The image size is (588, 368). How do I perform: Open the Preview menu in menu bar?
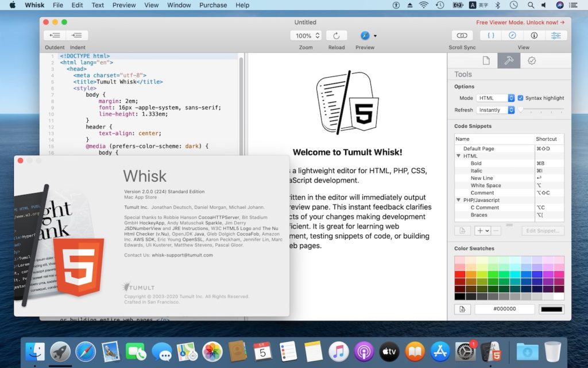[x=124, y=5]
